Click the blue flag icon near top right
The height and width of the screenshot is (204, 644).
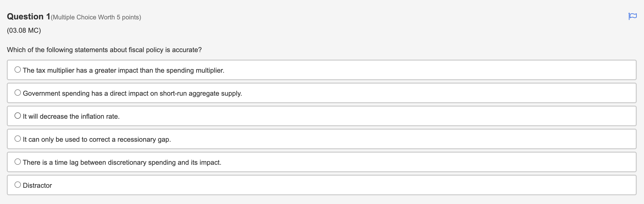633,16
